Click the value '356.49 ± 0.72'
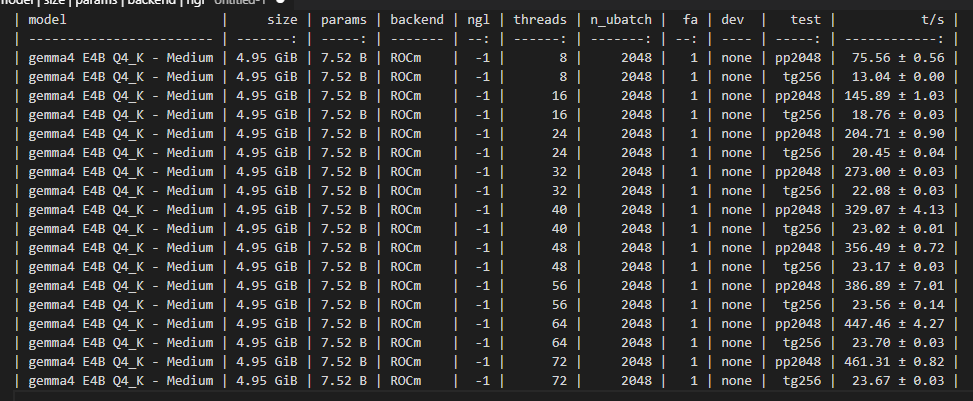The height and width of the screenshot is (401, 973). coord(894,248)
